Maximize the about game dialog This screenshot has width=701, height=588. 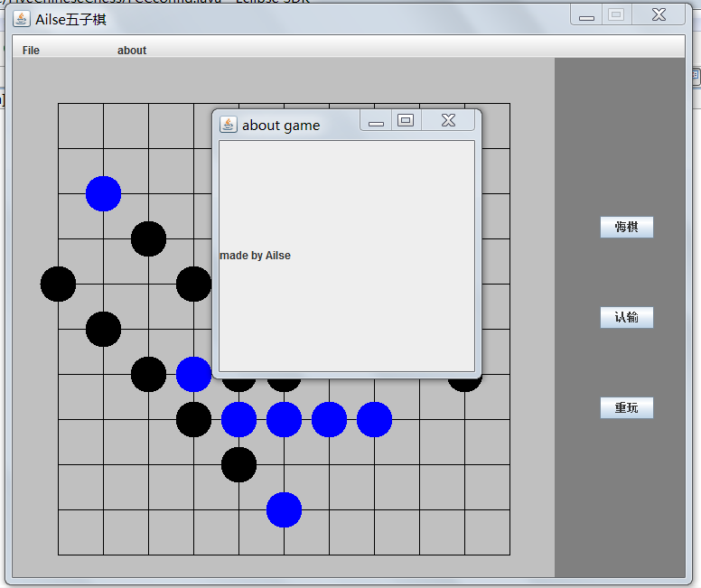pyautogui.click(x=406, y=120)
